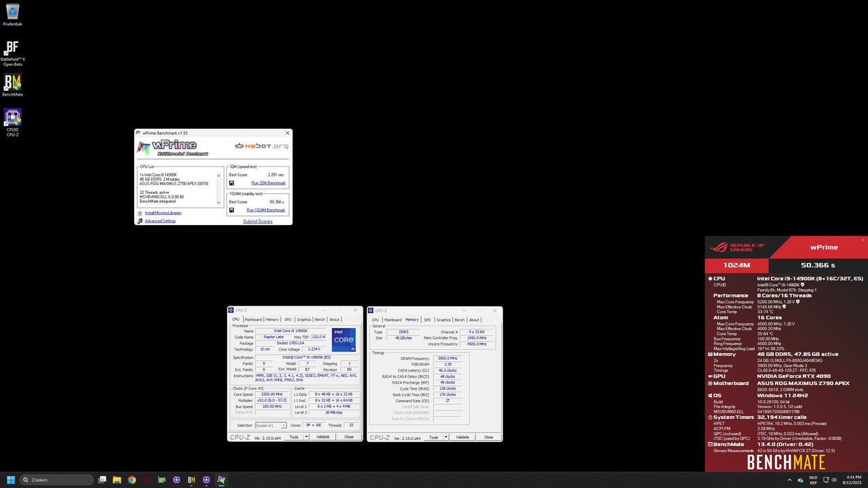Viewport: 868px width, 488px height.
Task: Open Google Chrome from the taskbar
Action: pyautogui.click(x=132, y=480)
